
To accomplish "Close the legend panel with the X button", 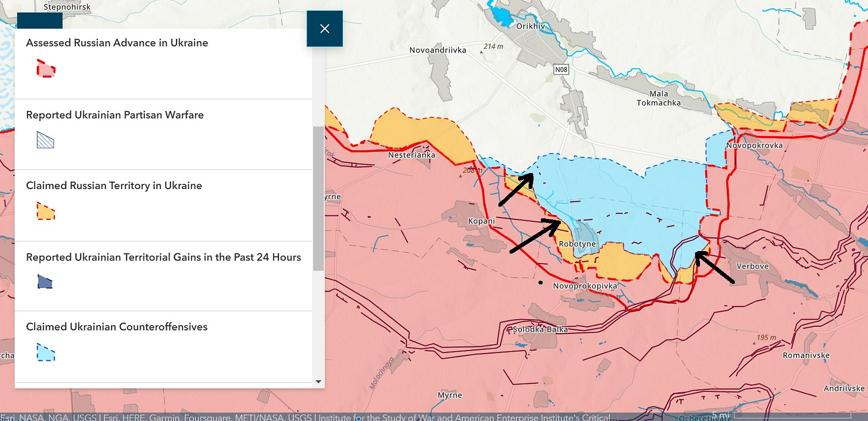I will coord(324,29).
